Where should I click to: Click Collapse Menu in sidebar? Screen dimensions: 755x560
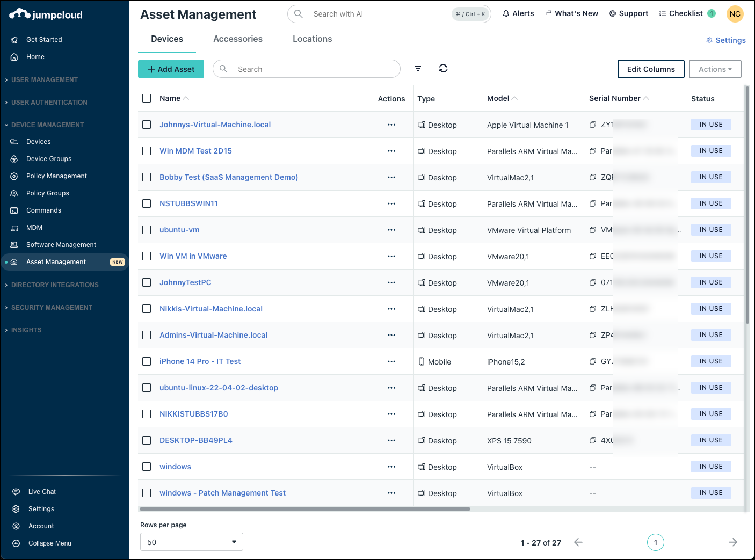[49, 543]
